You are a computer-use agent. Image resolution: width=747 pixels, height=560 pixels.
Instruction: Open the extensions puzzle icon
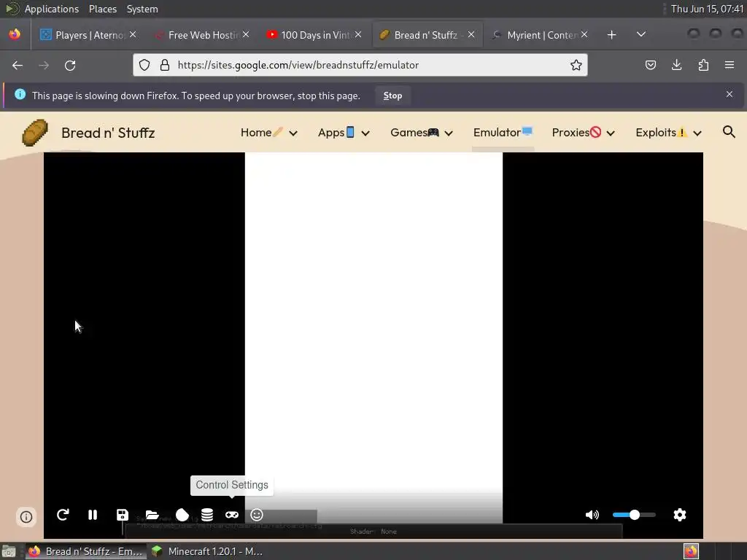point(703,65)
